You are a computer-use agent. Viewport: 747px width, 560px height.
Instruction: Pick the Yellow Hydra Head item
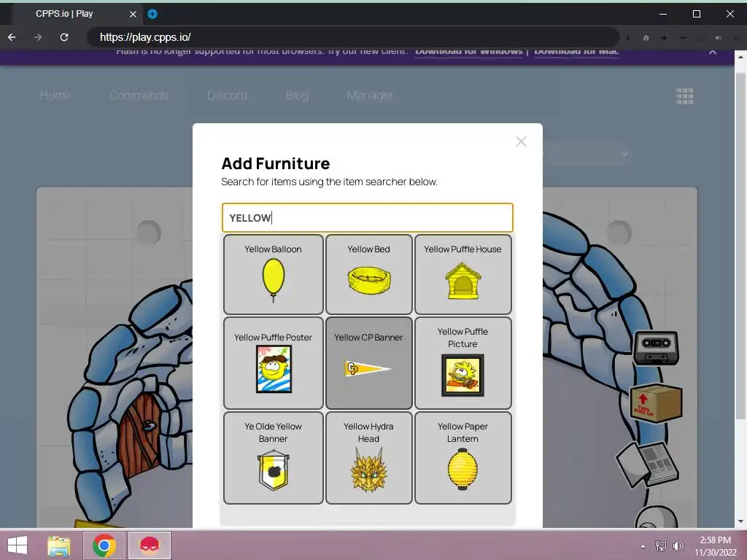coord(368,458)
